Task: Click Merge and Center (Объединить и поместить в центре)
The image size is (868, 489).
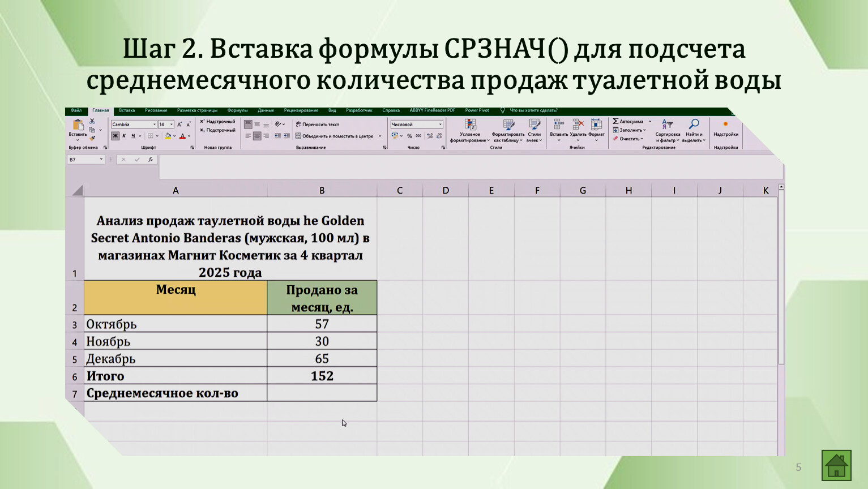Action: pyautogui.click(x=333, y=136)
